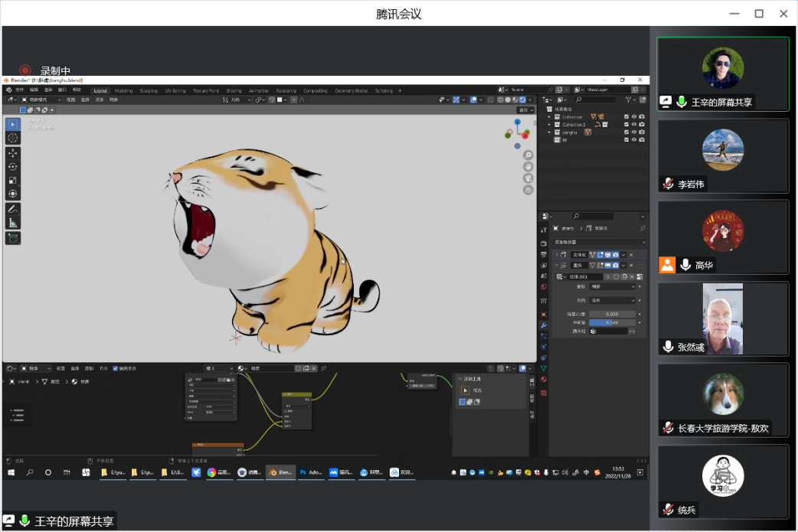Toggle 'Use Nodes' checkbox in node editor
The height and width of the screenshot is (532, 798).
coord(116,369)
